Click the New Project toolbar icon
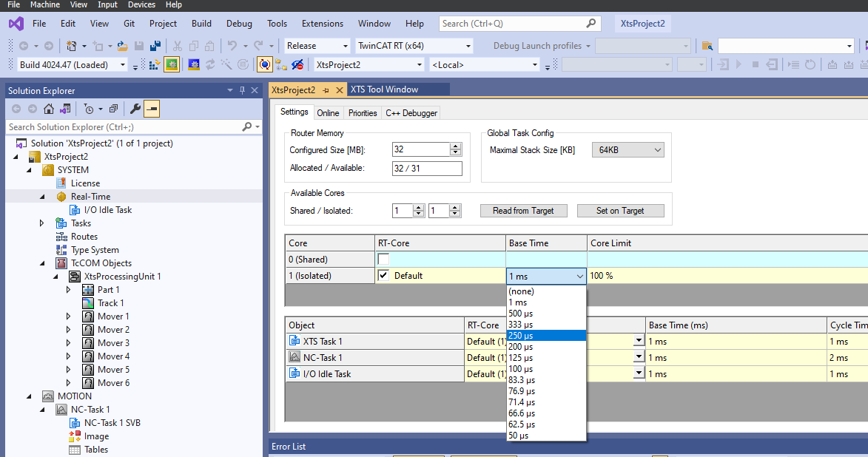868x457 pixels. click(72, 46)
